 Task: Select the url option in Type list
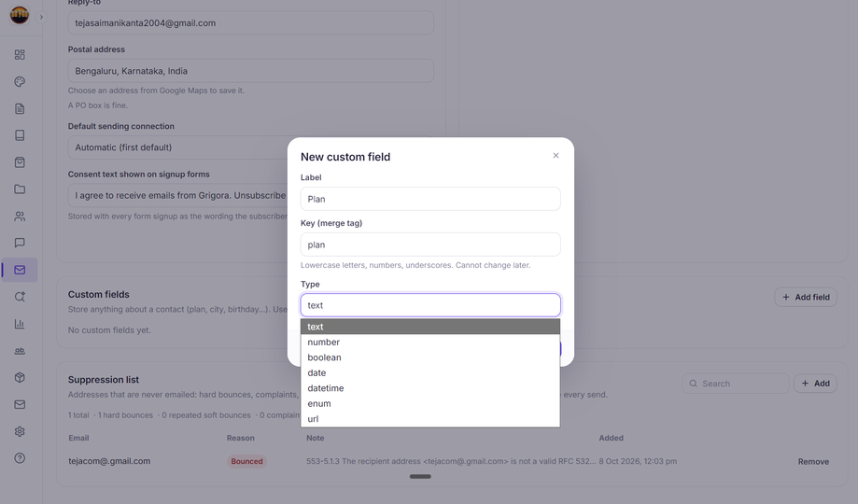point(430,419)
